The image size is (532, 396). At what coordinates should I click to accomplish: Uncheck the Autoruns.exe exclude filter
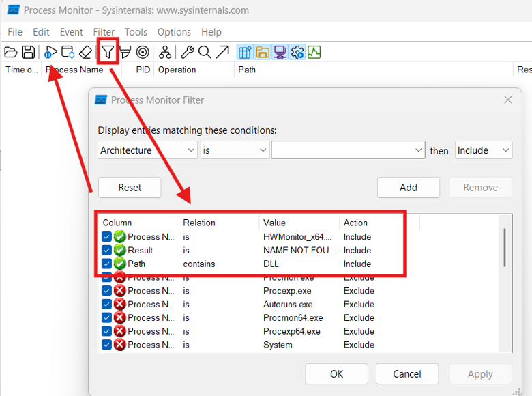pos(106,305)
